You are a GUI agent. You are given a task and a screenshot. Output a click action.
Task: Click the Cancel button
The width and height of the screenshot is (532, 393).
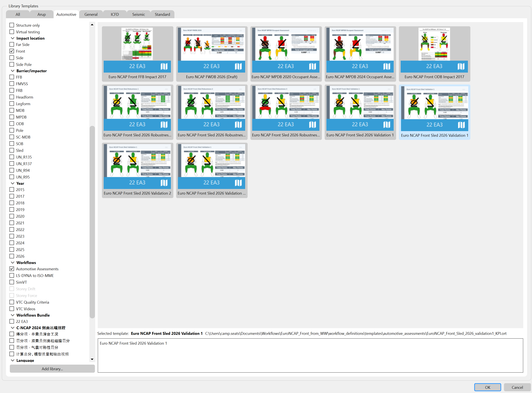(517, 387)
